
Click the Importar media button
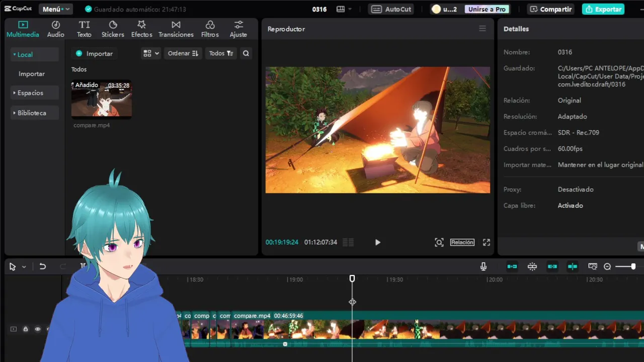(x=94, y=53)
